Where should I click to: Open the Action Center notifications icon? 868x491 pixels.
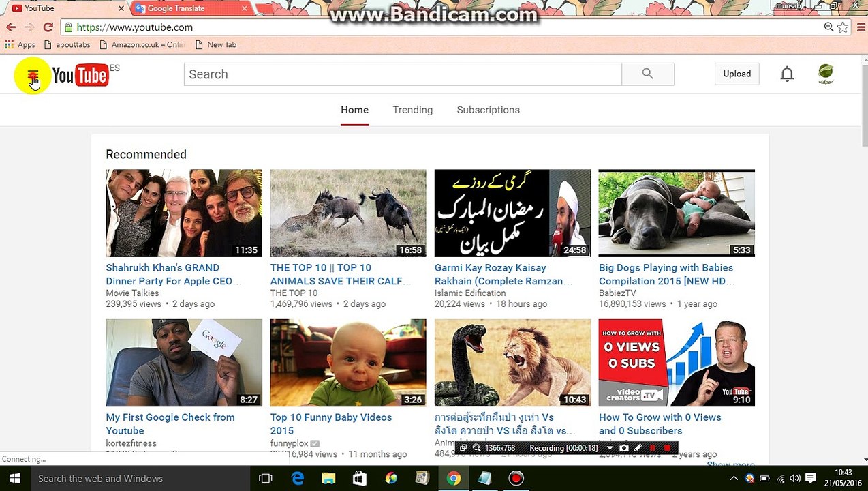811,479
